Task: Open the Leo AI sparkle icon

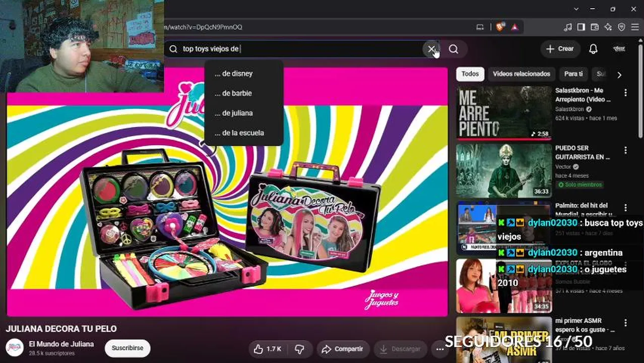Action: pos(608,27)
